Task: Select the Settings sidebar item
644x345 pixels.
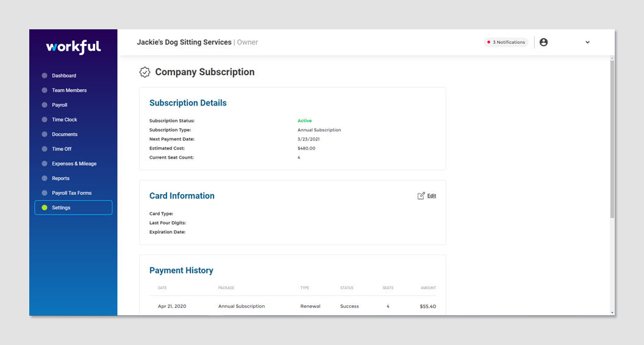Action: tap(73, 208)
